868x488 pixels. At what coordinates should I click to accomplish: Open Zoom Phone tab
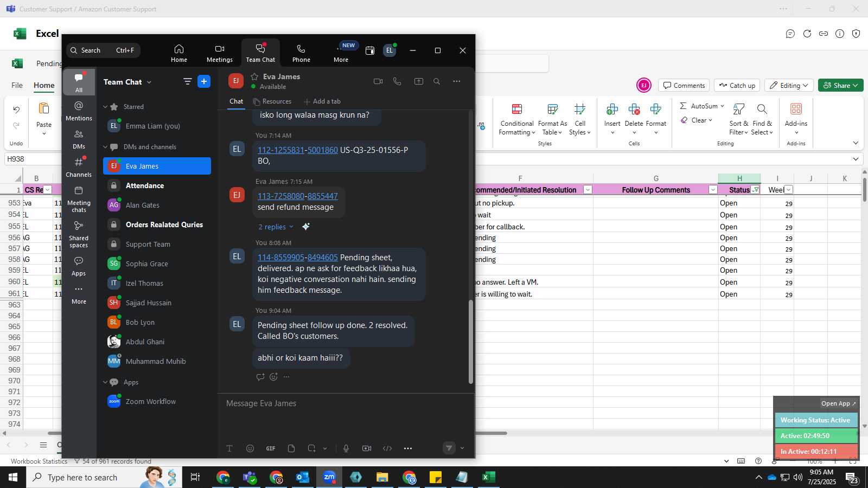point(301,53)
